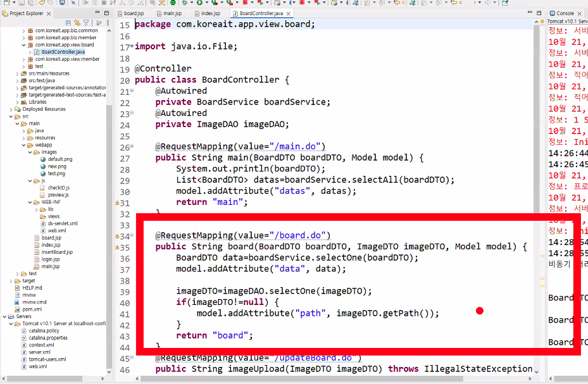Expand com.koreait.app.biz.common package

click(23, 31)
